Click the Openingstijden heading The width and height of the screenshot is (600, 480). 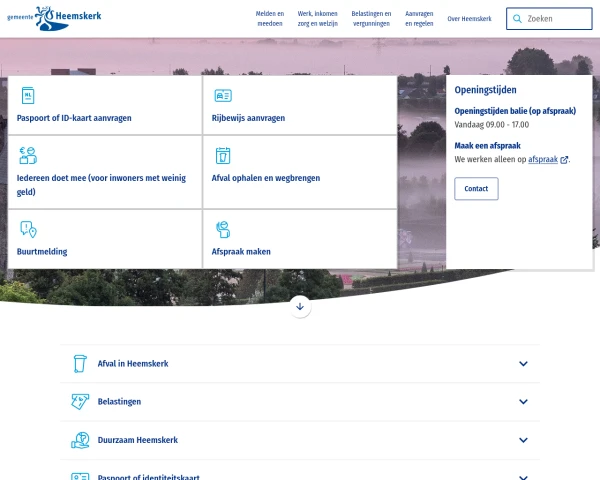pos(485,90)
